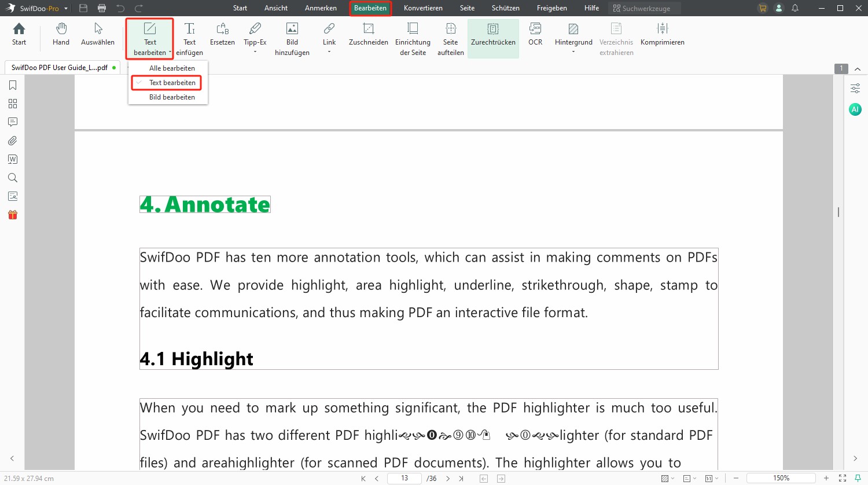
Task: Jump to last page
Action: [461, 479]
